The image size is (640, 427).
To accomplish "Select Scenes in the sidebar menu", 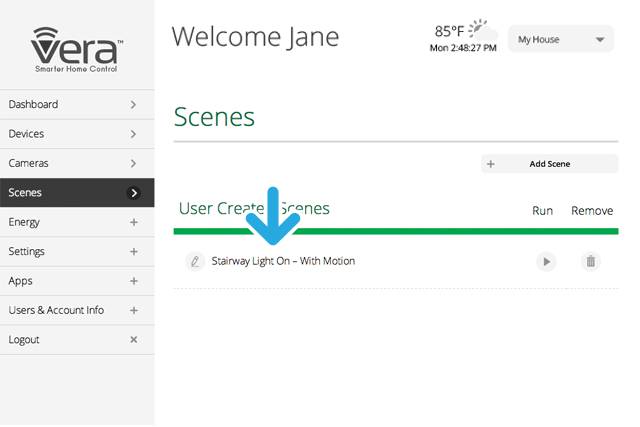I will click(26, 193).
